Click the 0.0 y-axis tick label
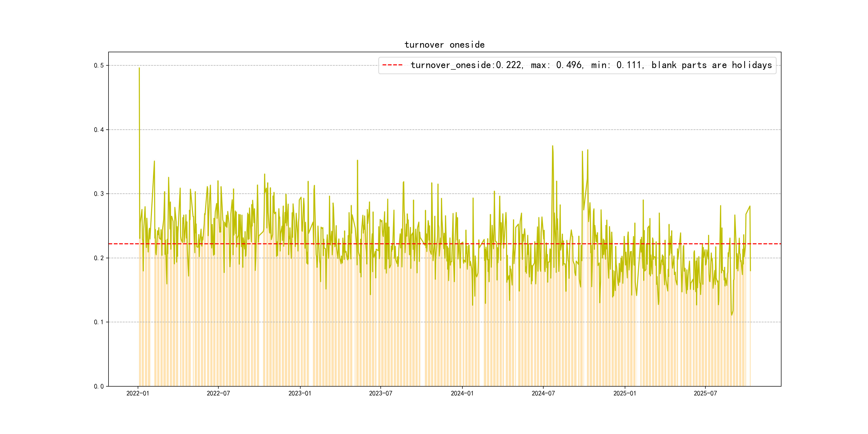 (x=99, y=386)
